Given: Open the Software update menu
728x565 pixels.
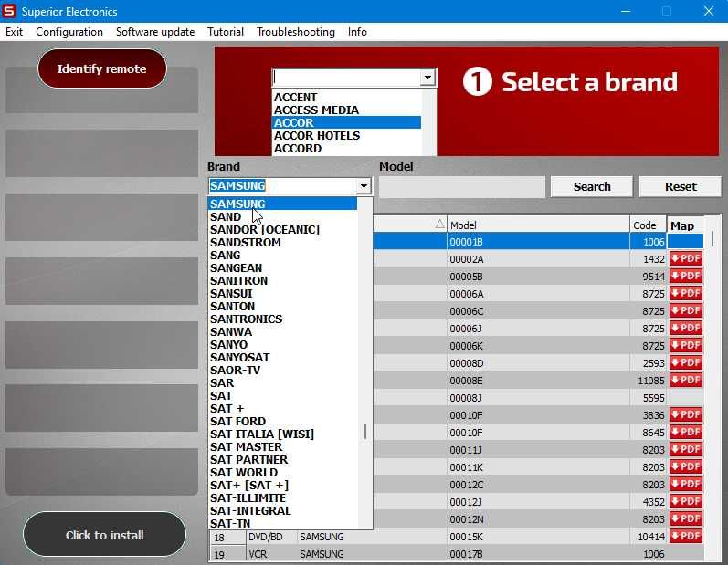Looking at the screenshot, I should pos(155,32).
